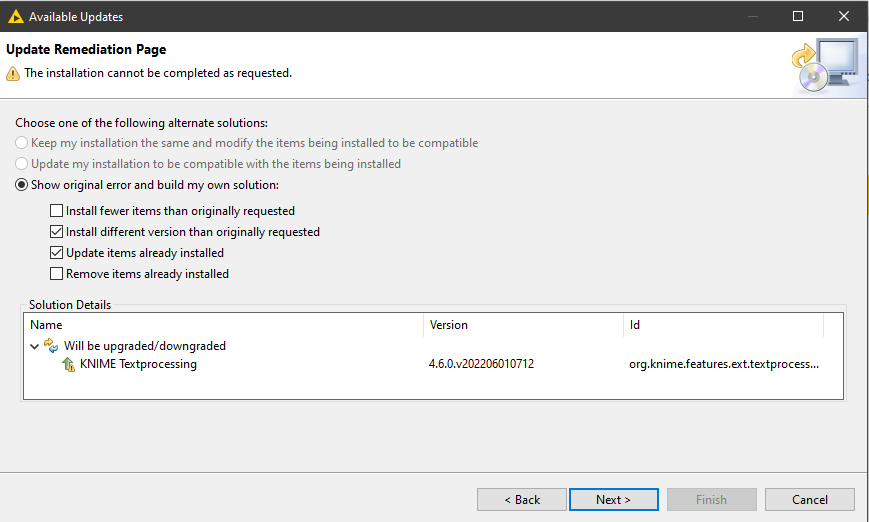The height and width of the screenshot is (522, 869).
Task: Collapse the 'Will be upgraded/downgraded' group
Action: coord(34,346)
